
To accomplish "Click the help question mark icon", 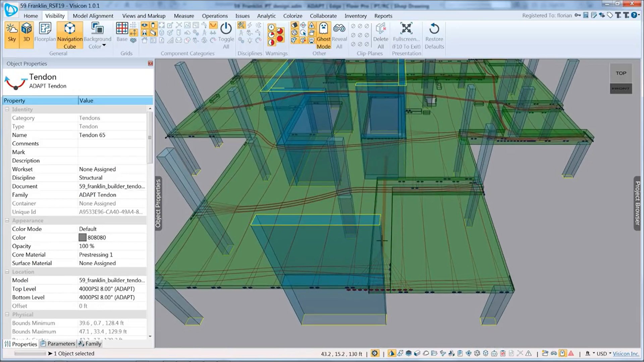I will tap(634, 15).
